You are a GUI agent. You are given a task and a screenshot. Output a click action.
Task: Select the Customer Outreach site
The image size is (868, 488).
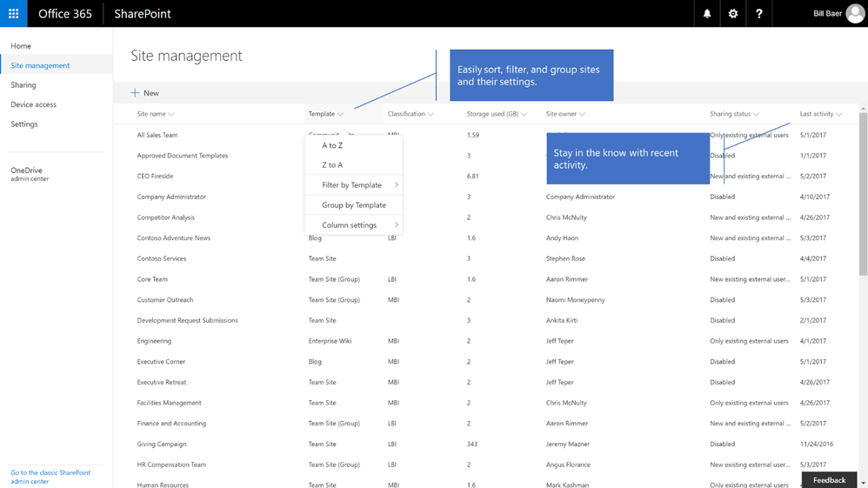[x=165, y=299]
